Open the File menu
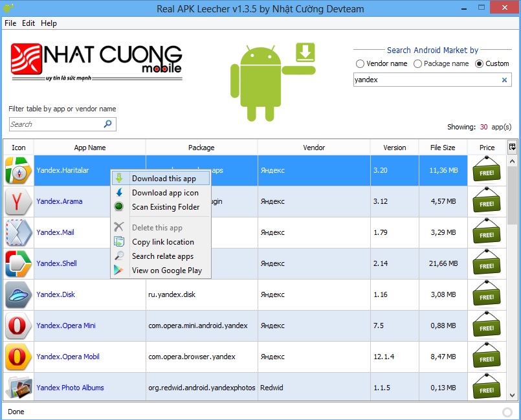The height and width of the screenshot is (420, 521). [10, 23]
